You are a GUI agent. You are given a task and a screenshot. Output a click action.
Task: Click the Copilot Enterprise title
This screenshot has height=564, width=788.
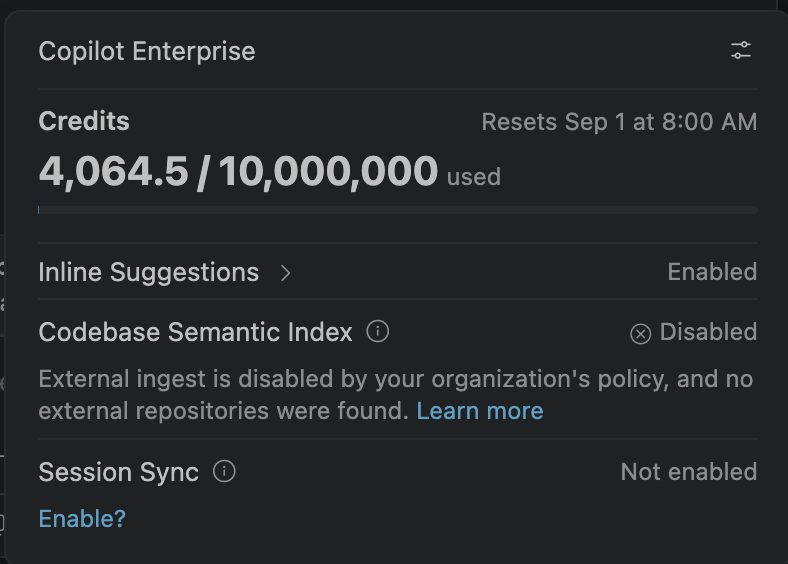tap(147, 51)
